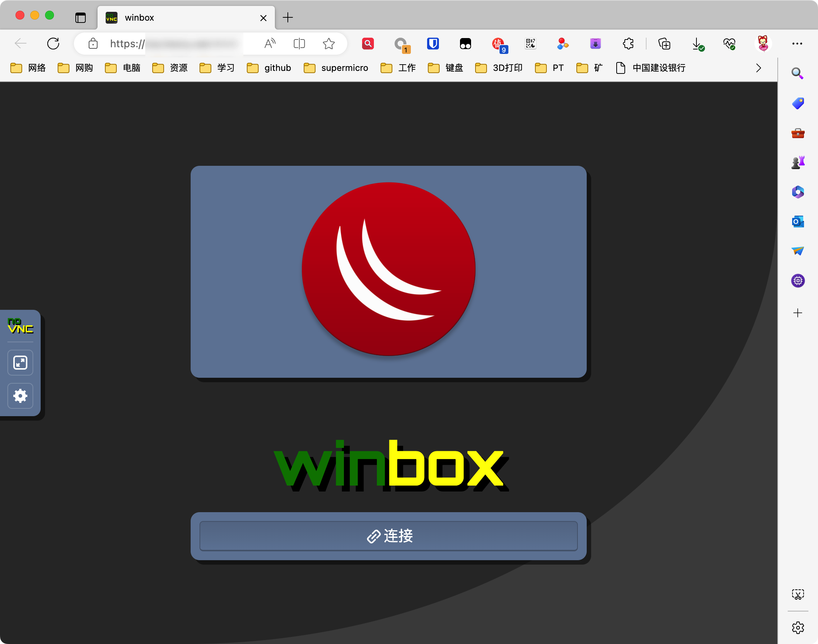Expand hidden bookmarks chevron
The width and height of the screenshot is (818, 644).
(x=759, y=68)
